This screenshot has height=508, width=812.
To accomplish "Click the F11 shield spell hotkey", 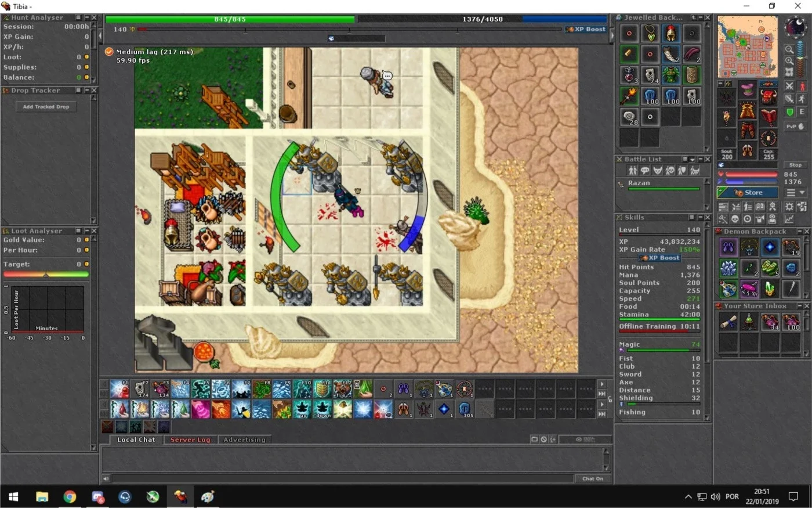I will click(x=322, y=389).
